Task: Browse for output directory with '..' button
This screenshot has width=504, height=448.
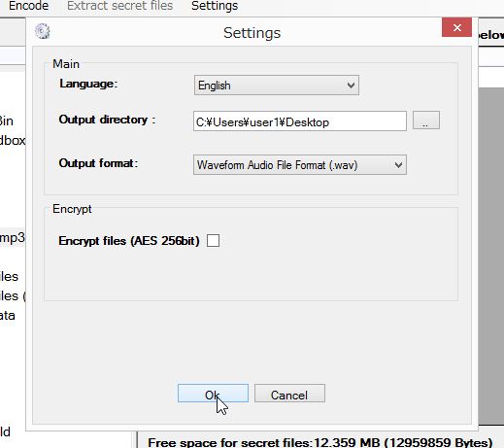Action: [x=426, y=121]
